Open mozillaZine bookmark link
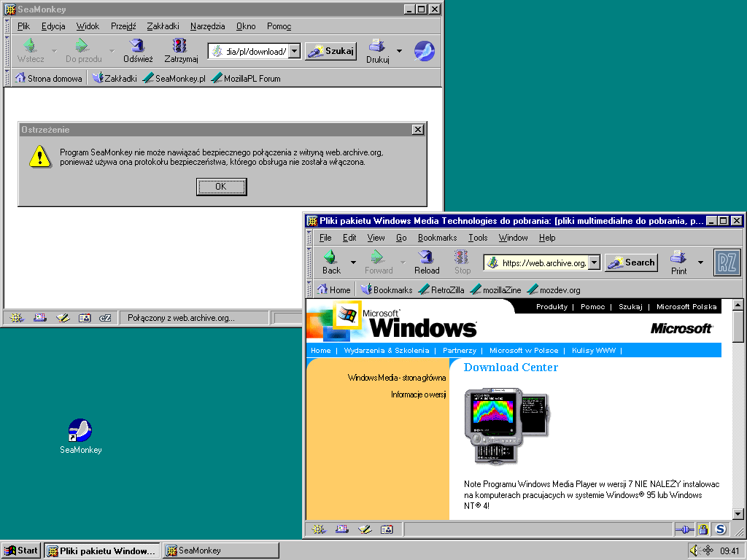The image size is (747, 560). [495, 289]
